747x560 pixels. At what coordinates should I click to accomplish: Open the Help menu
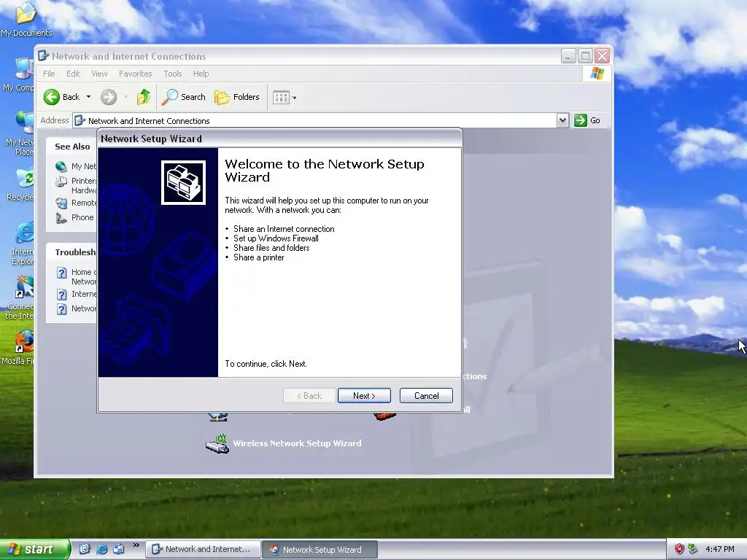(201, 74)
